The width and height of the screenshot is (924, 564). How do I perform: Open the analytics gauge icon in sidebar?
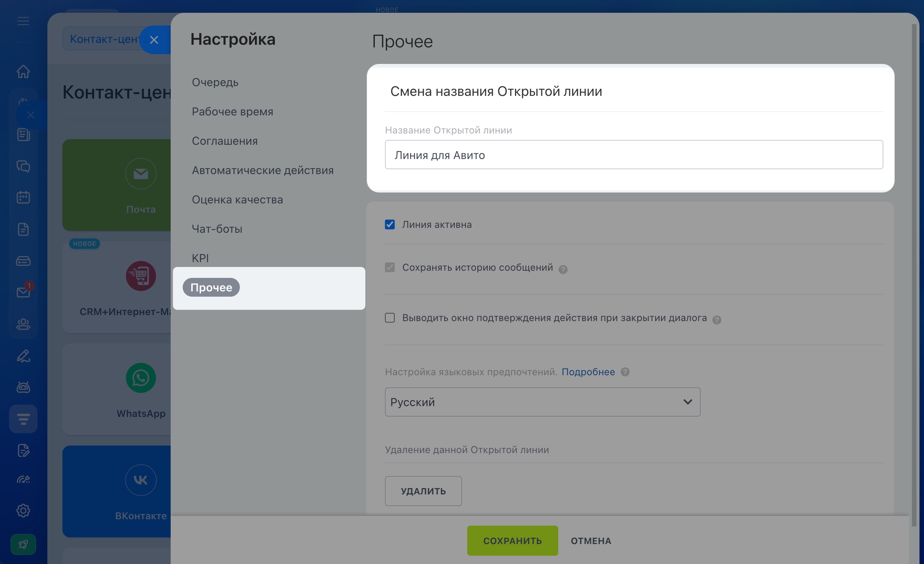pyautogui.click(x=23, y=479)
